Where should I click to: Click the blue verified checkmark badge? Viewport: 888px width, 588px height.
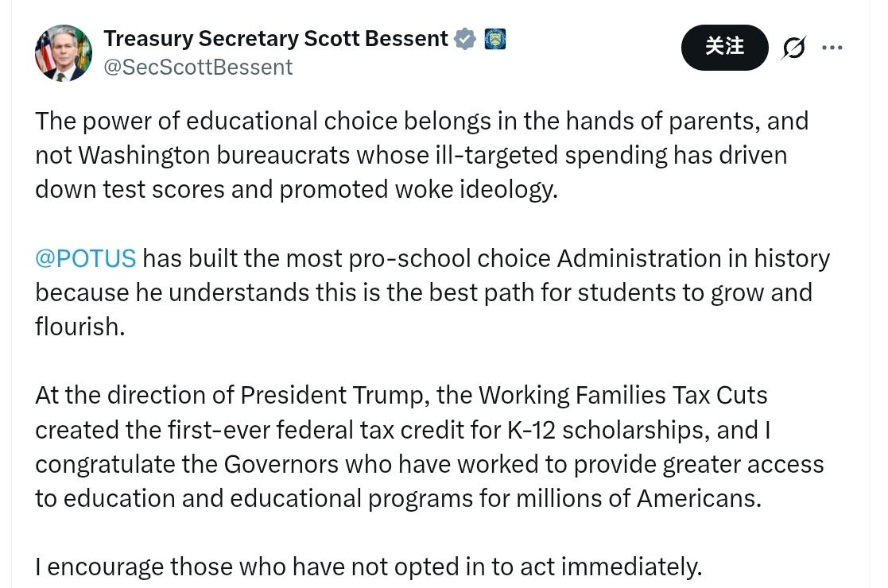465,39
